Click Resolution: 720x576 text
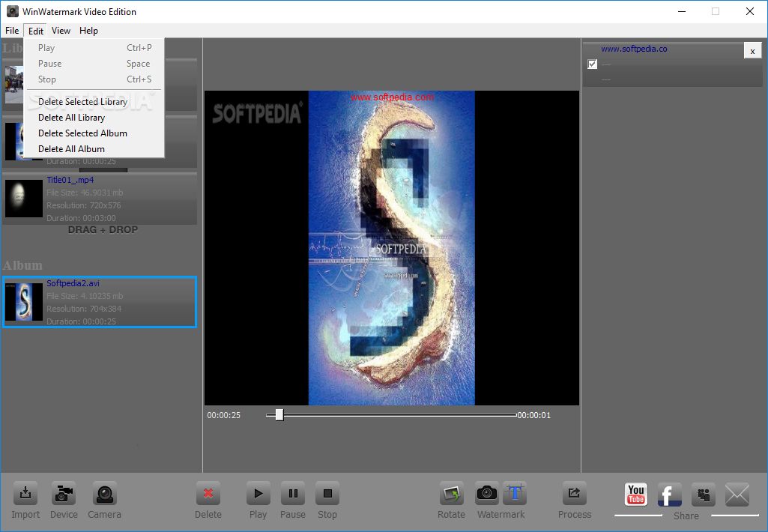The height and width of the screenshot is (532, 768). click(84, 205)
